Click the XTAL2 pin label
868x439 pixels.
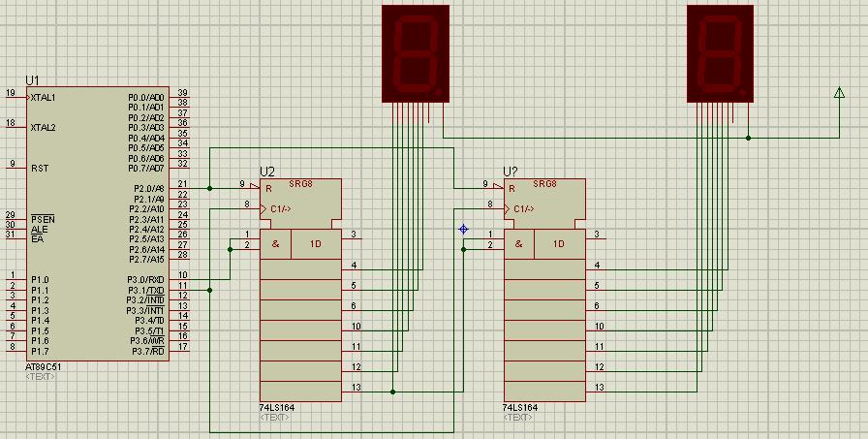pyautogui.click(x=44, y=127)
